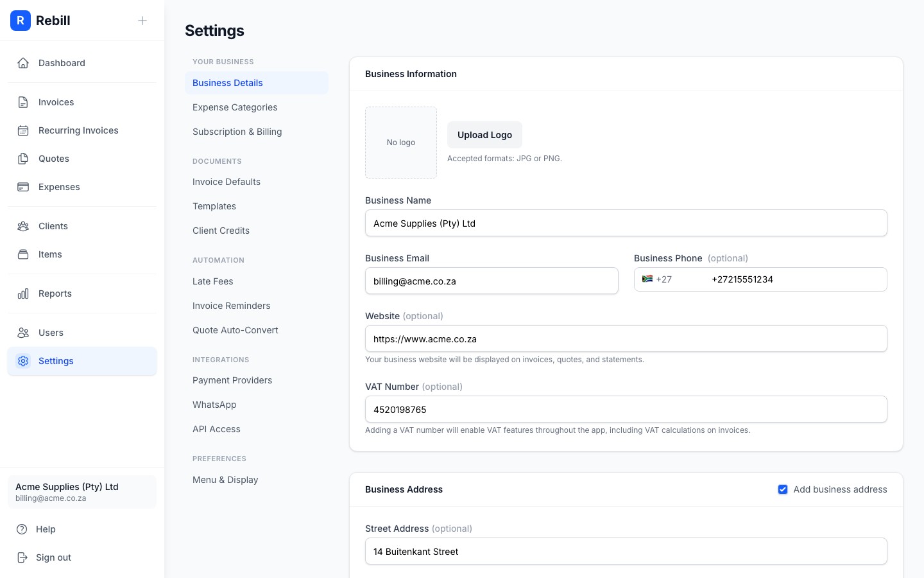Click the Quotes copy icon

click(23, 159)
